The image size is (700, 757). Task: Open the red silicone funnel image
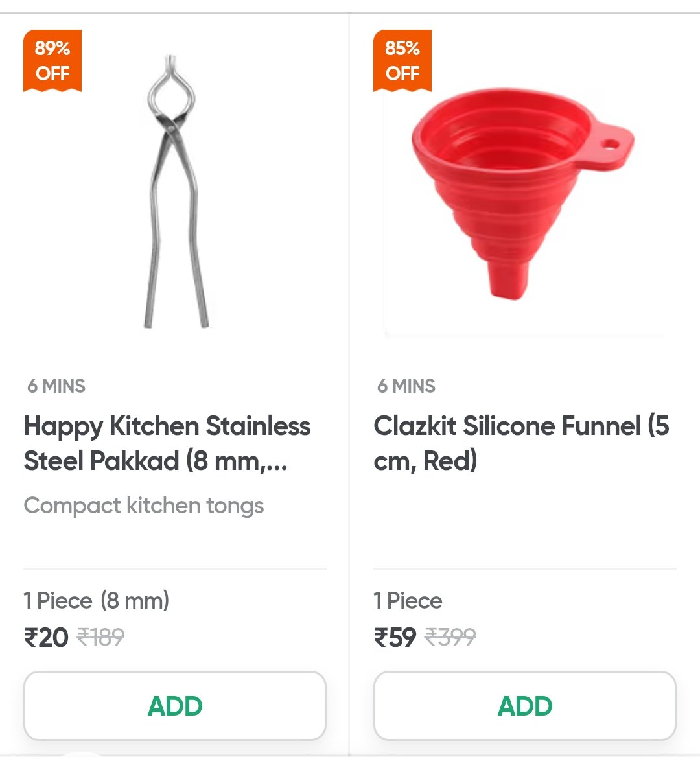point(523,194)
